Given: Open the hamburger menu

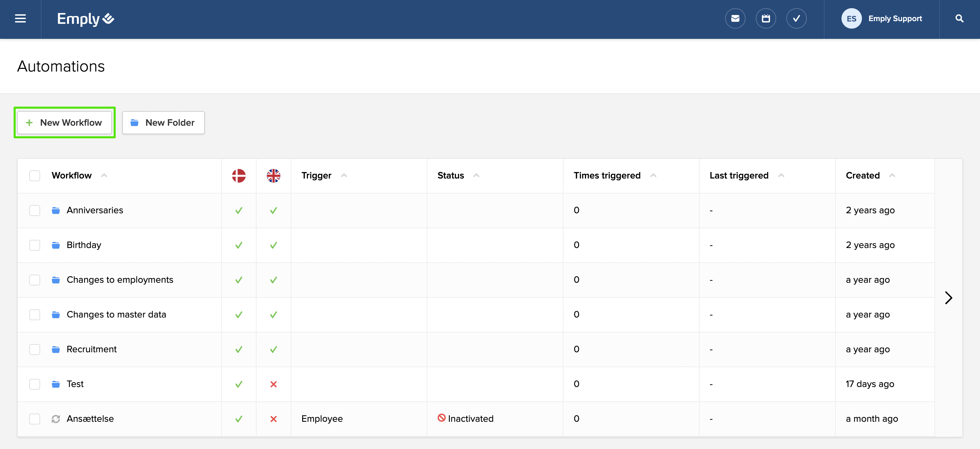Looking at the screenshot, I should tap(20, 19).
